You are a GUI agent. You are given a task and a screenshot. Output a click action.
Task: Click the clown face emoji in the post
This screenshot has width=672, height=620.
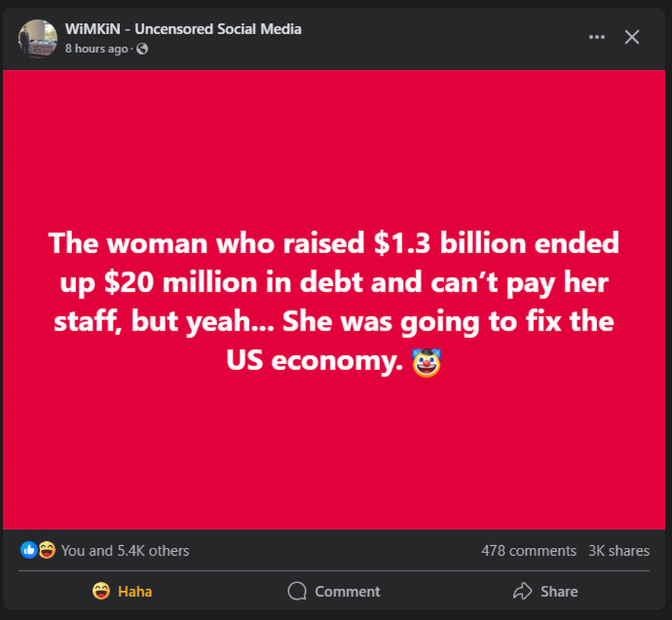pyautogui.click(x=426, y=363)
